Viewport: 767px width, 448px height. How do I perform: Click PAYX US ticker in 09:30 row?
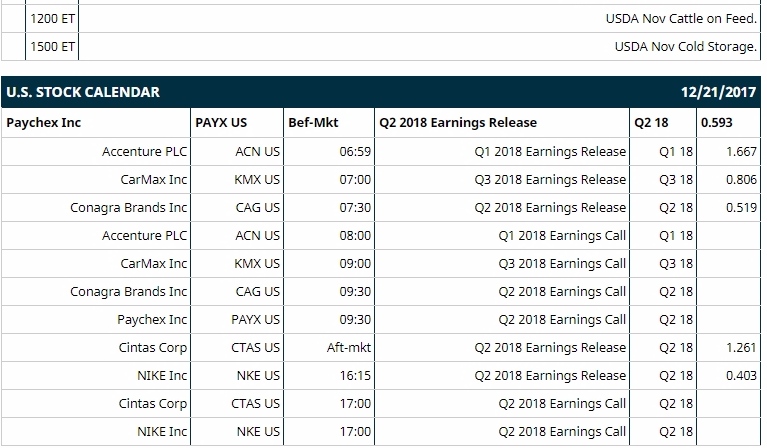[x=255, y=319]
